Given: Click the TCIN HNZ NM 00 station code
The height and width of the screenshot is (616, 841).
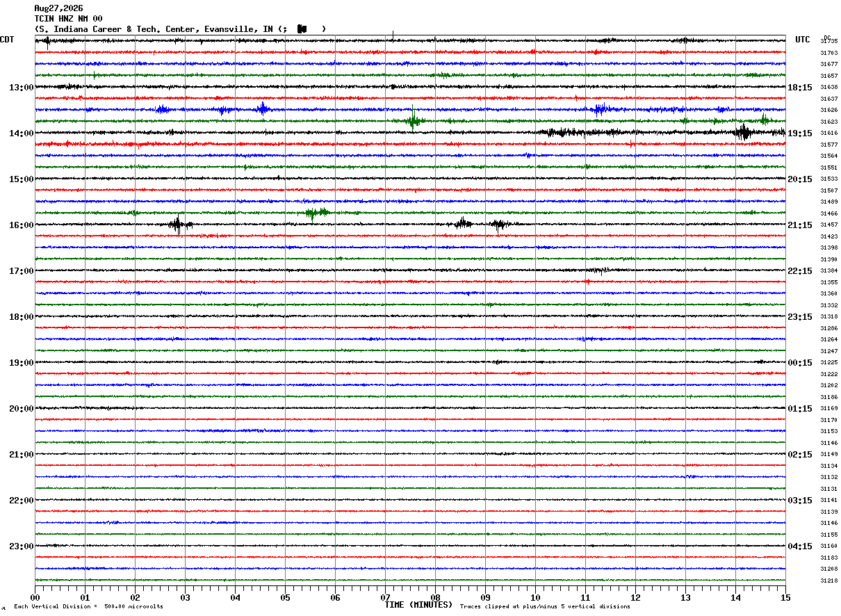Looking at the screenshot, I should tap(68, 19).
